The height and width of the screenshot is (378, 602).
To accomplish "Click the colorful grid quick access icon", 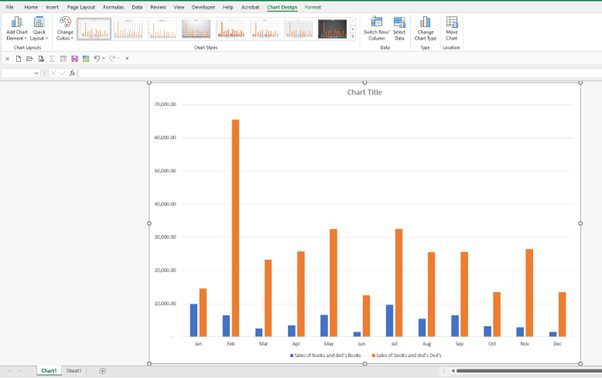I will click(x=86, y=59).
